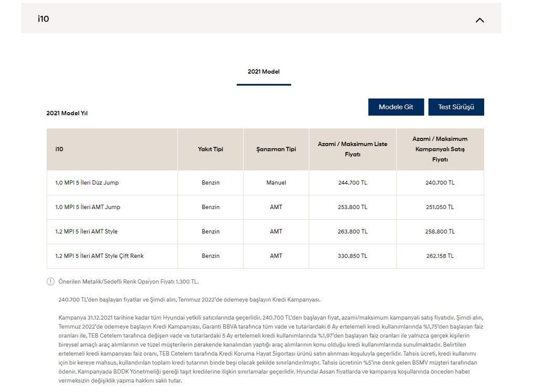Image resolution: width=534 pixels, height=392 pixels.
Task: Click the Kampanyalı Satış Fiyatı column header
Action: click(440, 149)
